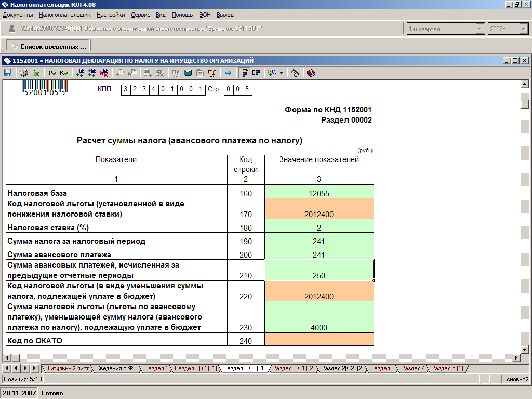Switch to the Раздел 3 tab

point(382,368)
